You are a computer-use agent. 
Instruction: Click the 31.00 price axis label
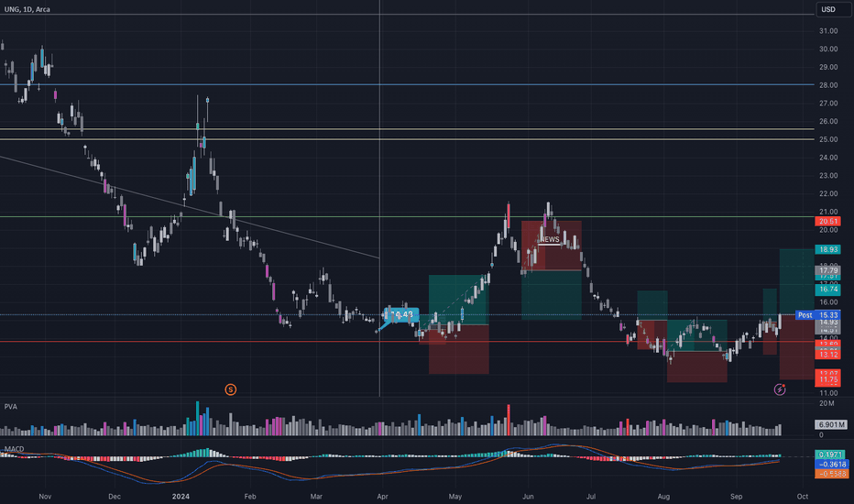(828, 31)
